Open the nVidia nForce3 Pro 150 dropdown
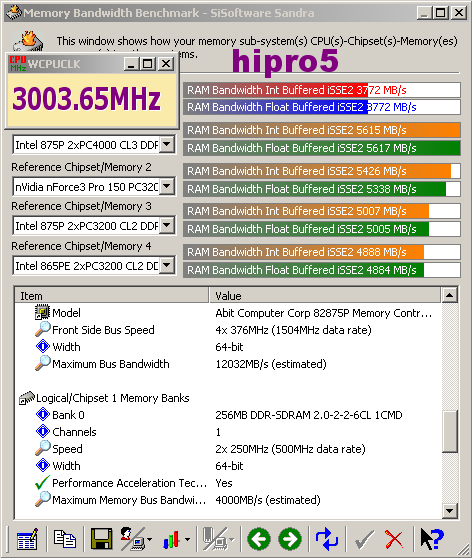 [167, 186]
